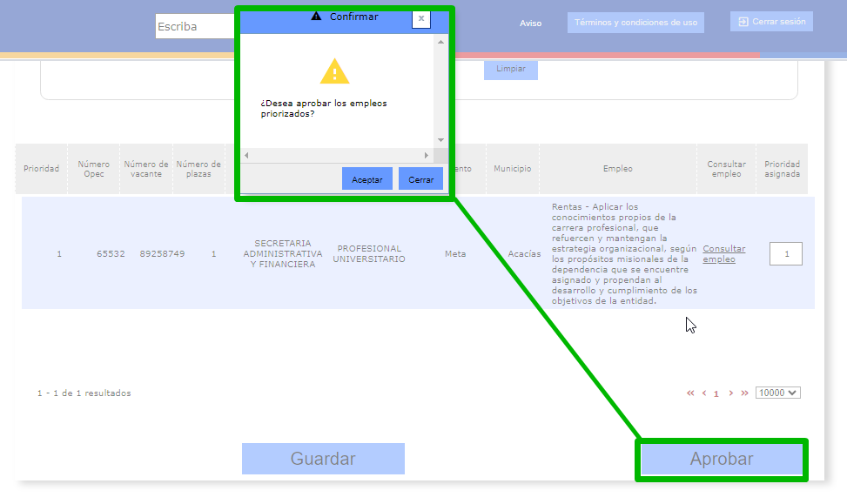This screenshot has height=504, width=847.
Task: Open the 10000 rows-per-page dropdown
Action: pyautogui.click(x=777, y=393)
